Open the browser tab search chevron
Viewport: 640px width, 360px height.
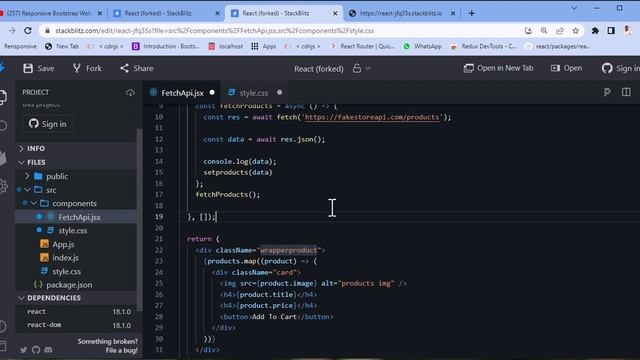point(574,8)
